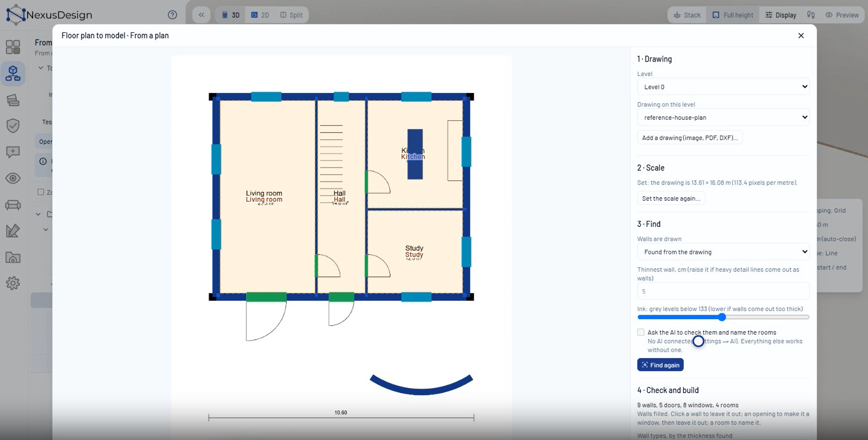Click 'Set the scale again...' button

pyautogui.click(x=671, y=198)
